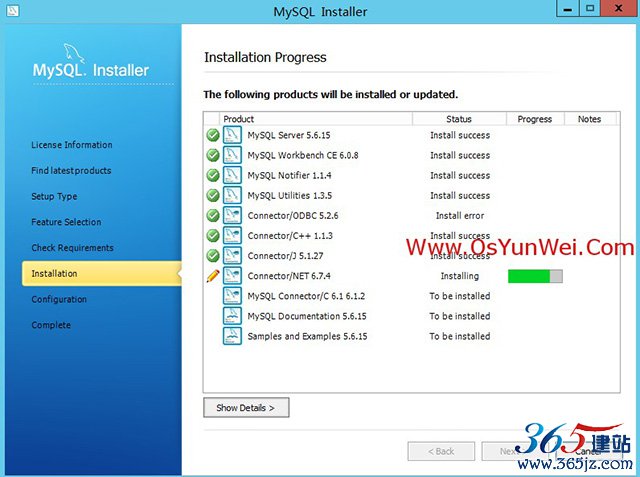Open the Configuration step in sidebar
Screen dimensions: 640x477
pos(59,299)
